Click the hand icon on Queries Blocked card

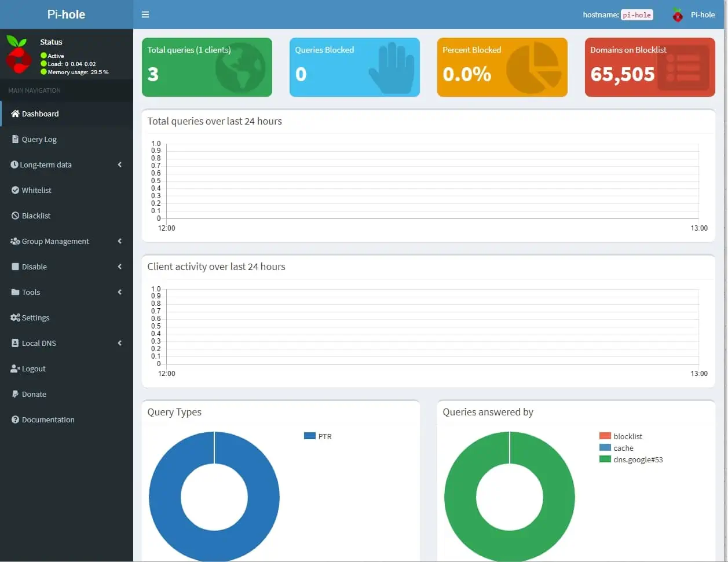tap(392, 67)
